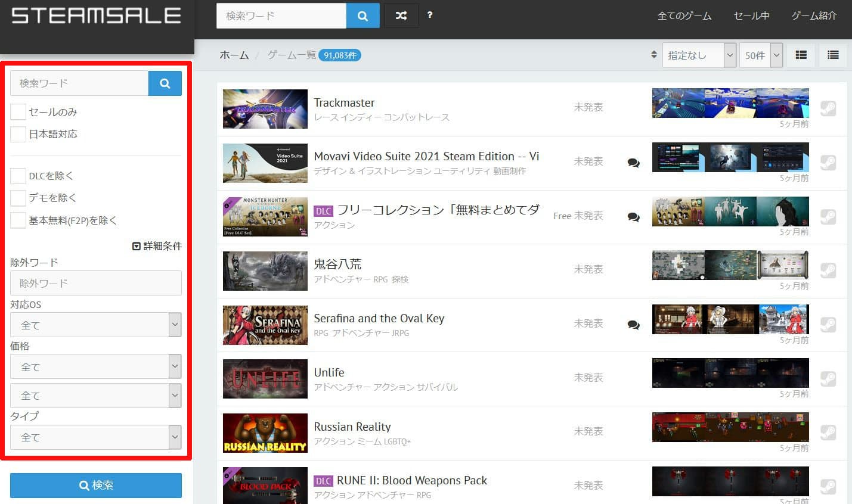This screenshot has width=852, height=504.
Task: Open Steam icon for フリーコレクション row
Action: pyautogui.click(x=828, y=216)
